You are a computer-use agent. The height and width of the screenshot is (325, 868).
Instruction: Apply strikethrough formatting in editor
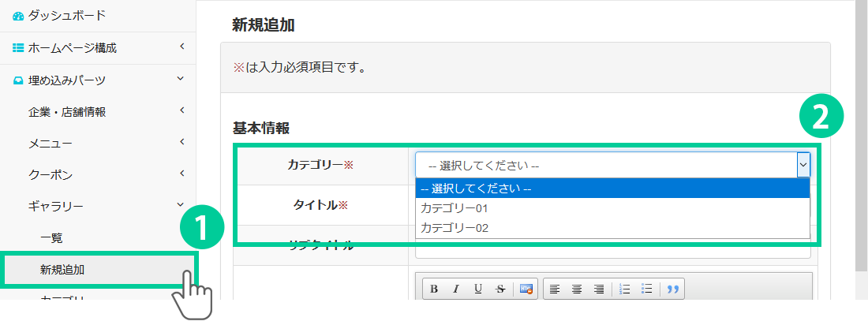click(500, 290)
